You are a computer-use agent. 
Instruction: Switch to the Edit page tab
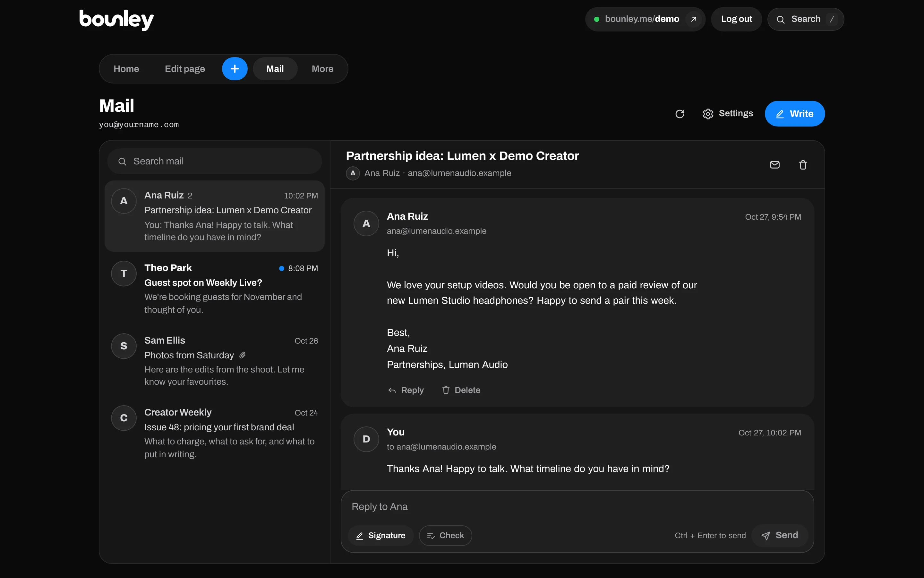(185, 69)
